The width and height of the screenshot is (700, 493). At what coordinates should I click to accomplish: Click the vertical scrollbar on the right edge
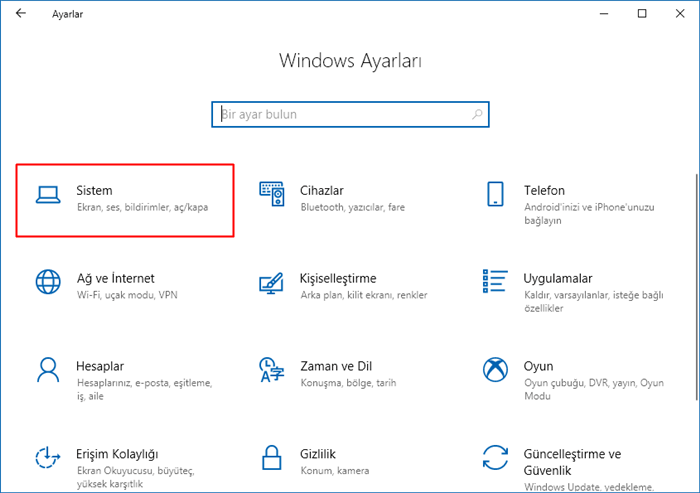696,286
